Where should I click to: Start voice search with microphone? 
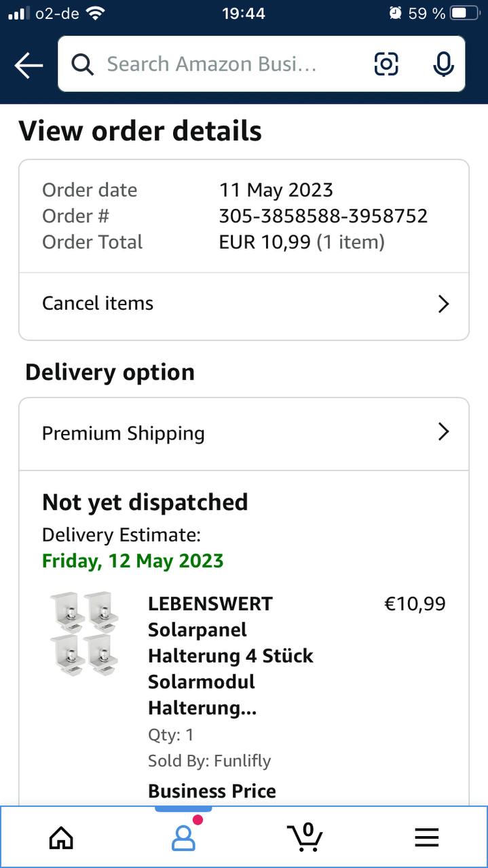[443, 64]
